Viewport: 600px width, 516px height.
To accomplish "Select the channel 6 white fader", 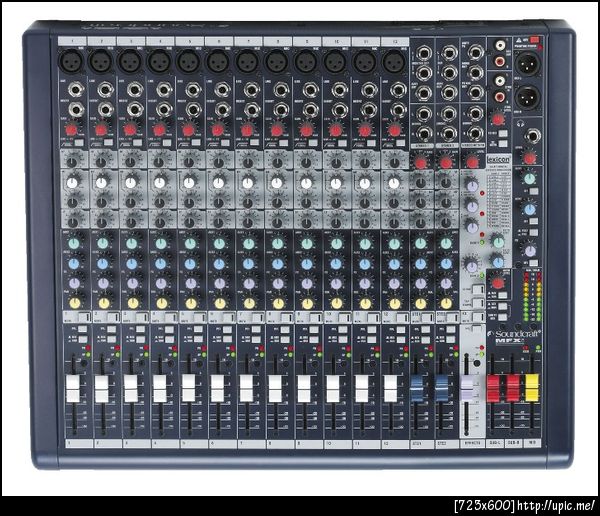I will coord(217,389).
